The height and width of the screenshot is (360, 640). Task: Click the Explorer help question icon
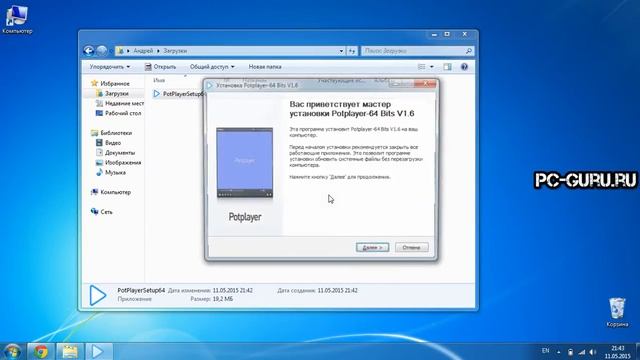(464, 67)
